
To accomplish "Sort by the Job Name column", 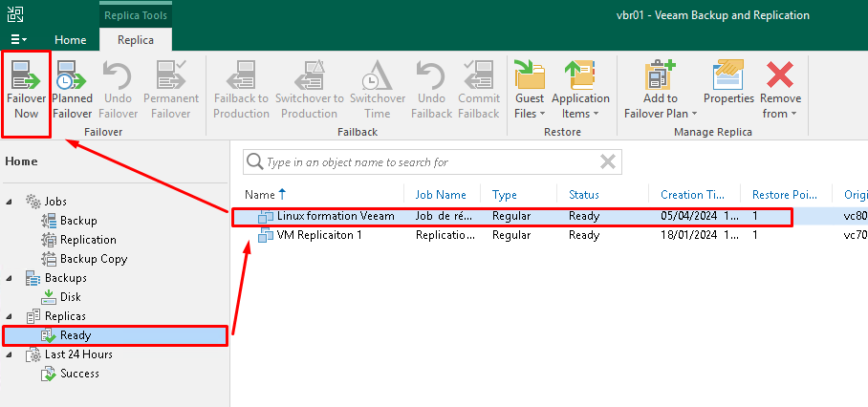I will click(x=441, y=195).
